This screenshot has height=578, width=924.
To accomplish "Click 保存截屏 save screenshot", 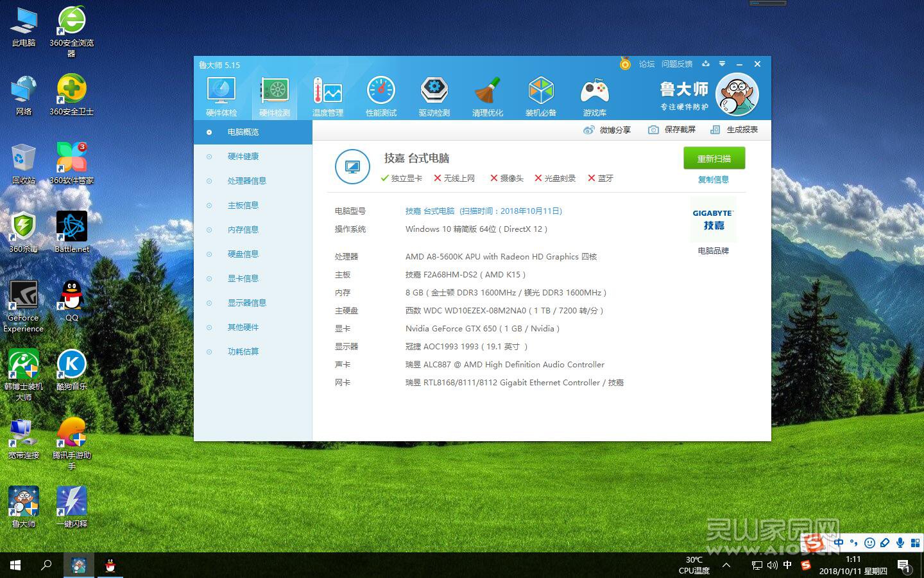I will 672,130.
